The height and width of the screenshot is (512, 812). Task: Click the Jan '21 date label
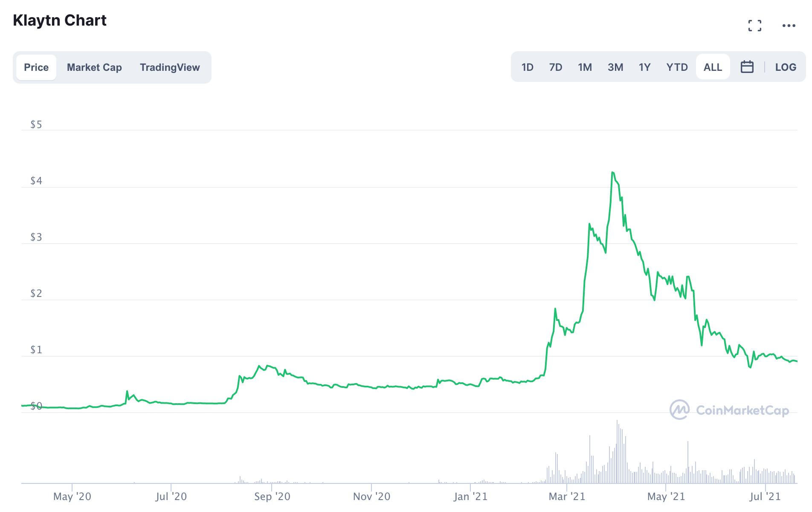coord(470,496)
